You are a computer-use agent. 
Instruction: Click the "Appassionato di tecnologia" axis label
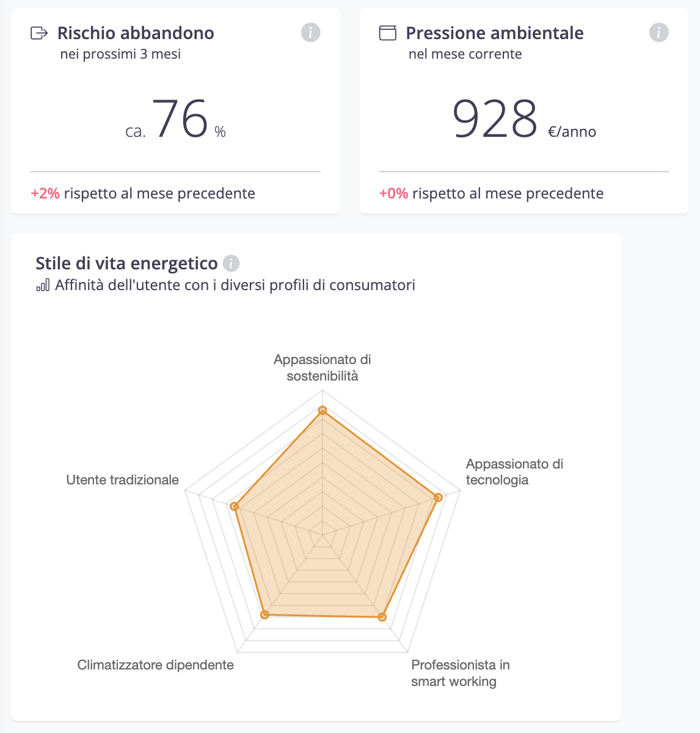tap(514, 472)
